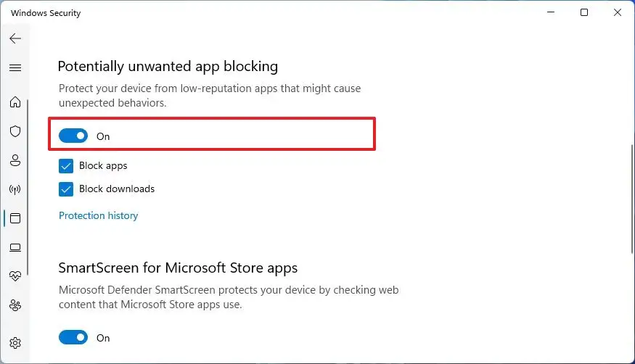Screen dimensions: 635x364
Task: Uncheck the Block apps checkbox
Action: 66,166
